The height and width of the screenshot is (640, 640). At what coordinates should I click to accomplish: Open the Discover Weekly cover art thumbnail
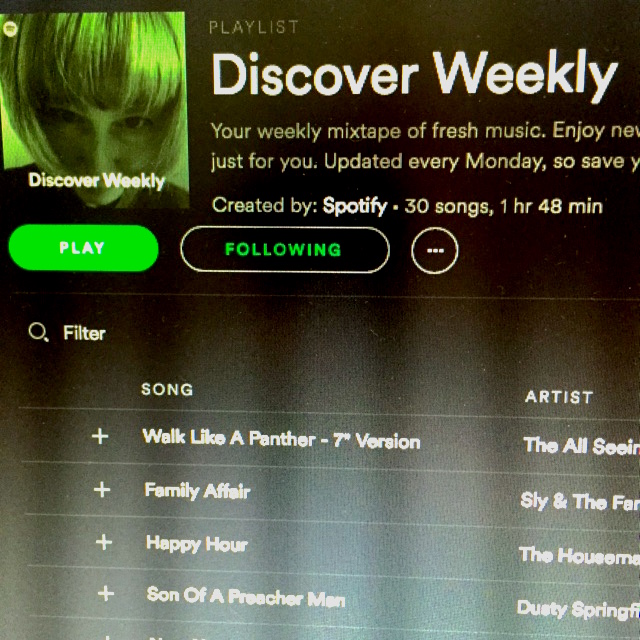pos(95,110)
